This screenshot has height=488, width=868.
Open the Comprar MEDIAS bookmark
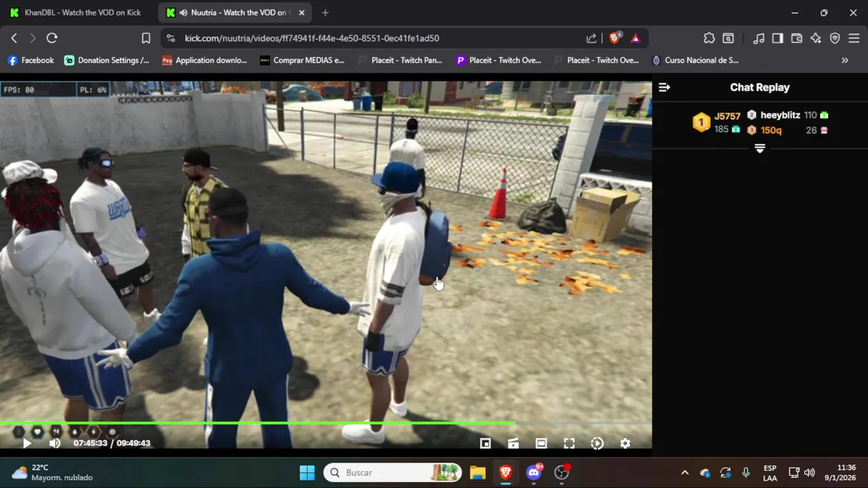(x=302, y=60)
